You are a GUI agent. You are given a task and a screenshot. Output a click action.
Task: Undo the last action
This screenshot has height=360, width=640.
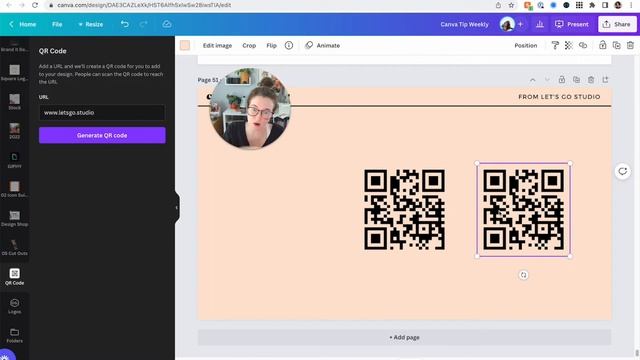124,24
